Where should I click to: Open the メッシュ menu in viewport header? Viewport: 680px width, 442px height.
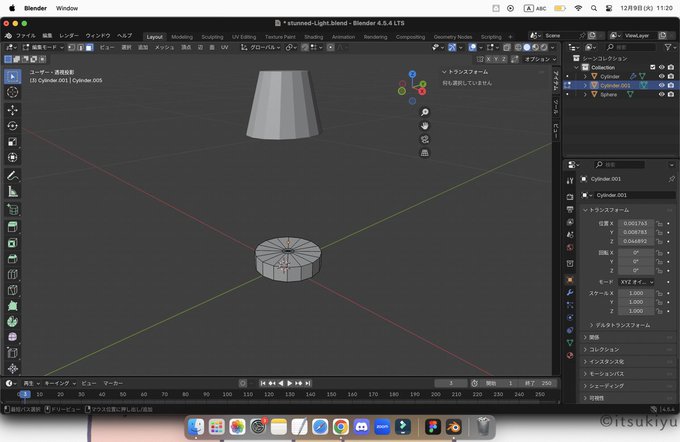[x=164, y=47]
